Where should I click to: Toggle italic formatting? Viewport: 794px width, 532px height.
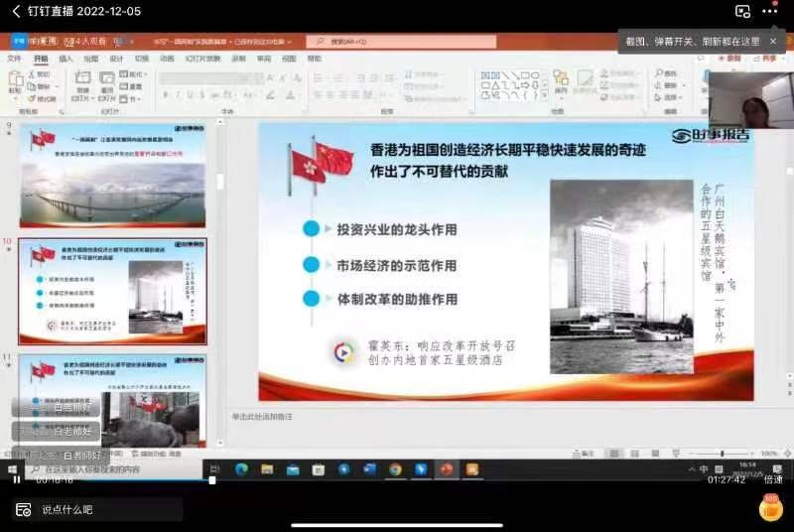point(178,94)
